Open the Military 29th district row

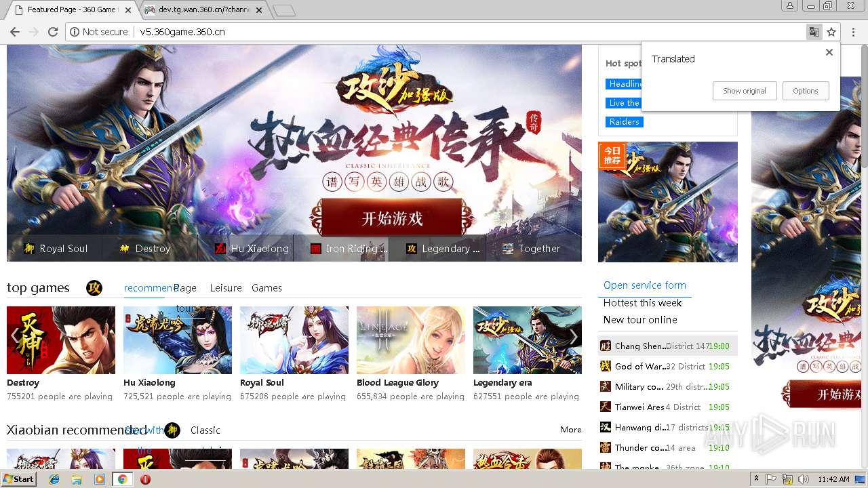668,386
